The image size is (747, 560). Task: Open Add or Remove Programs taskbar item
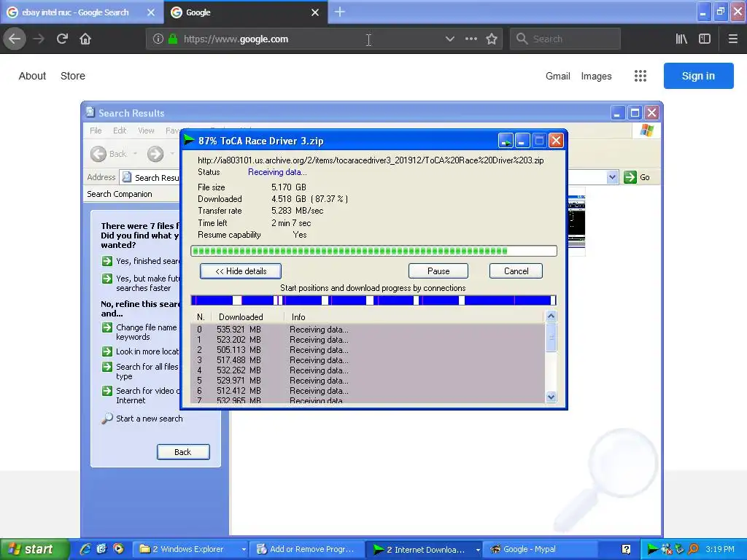(308, 549)
